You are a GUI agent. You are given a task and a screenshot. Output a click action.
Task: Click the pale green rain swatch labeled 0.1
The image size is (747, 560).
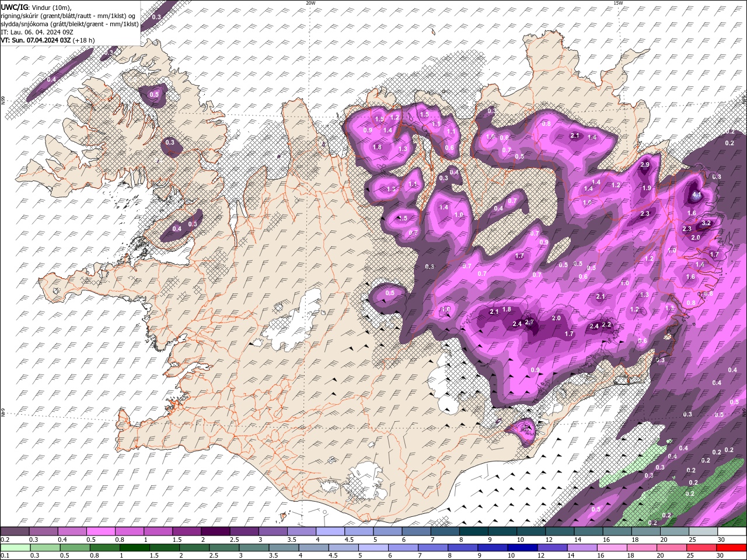[x=15, y=548]
